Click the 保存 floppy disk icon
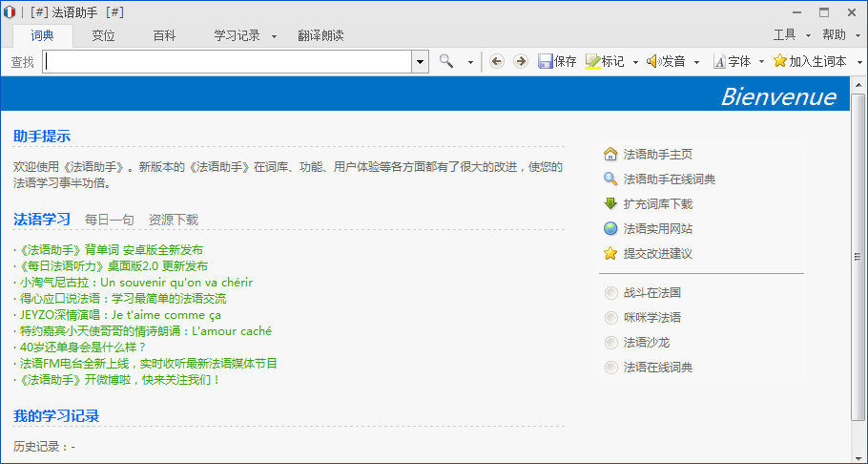This screenshot has height=464, width=868. pos(546,61)
